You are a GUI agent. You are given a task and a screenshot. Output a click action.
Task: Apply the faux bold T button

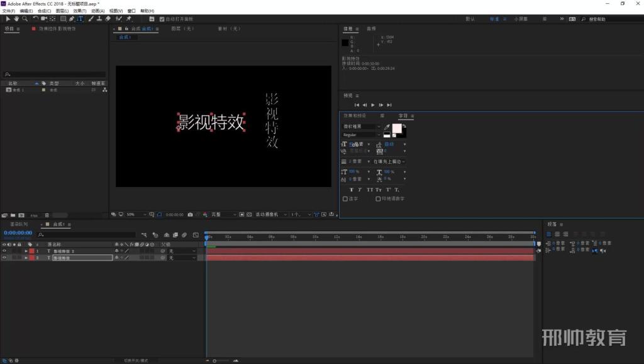click(351, 190)
